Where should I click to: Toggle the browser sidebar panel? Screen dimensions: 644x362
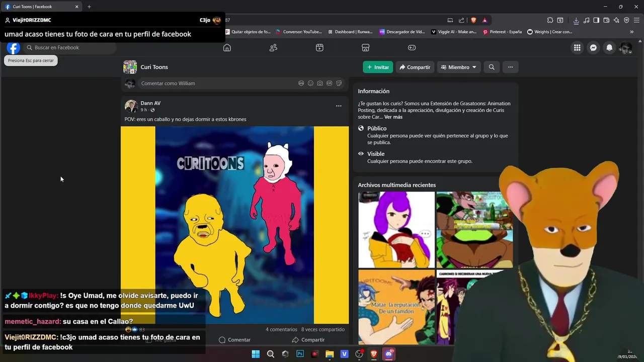pos(596,20)
